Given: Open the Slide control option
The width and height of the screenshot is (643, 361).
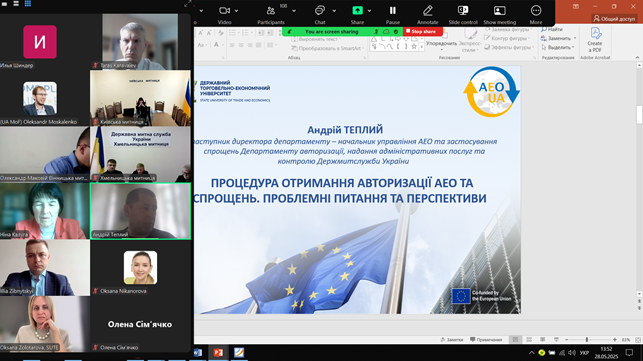Looking at the screenshot, I should (463, 14).
